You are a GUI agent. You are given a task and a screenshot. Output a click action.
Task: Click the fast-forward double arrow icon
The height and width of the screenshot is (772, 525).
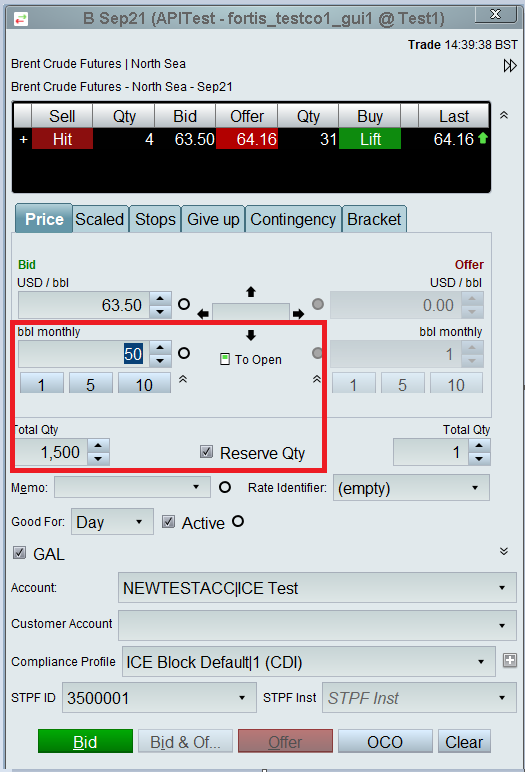click(510, 65)
